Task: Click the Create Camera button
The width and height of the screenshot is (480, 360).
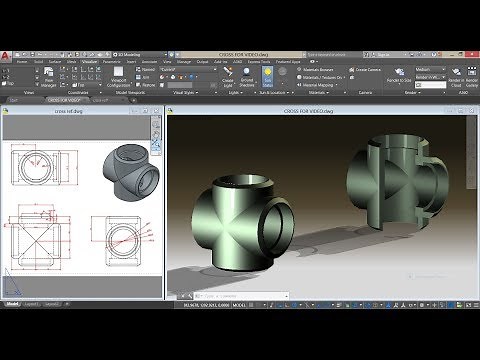Action: [x=365, y=70]
